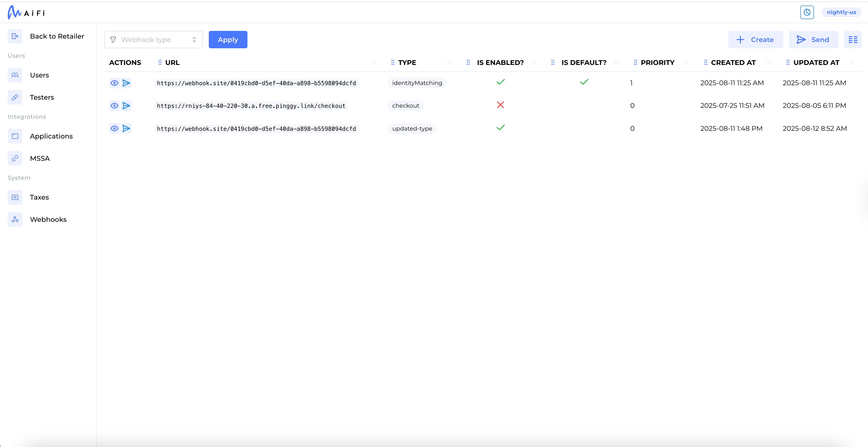
Task: Click the Taxes icon in the sidebar
Action: tap(15, 197)
